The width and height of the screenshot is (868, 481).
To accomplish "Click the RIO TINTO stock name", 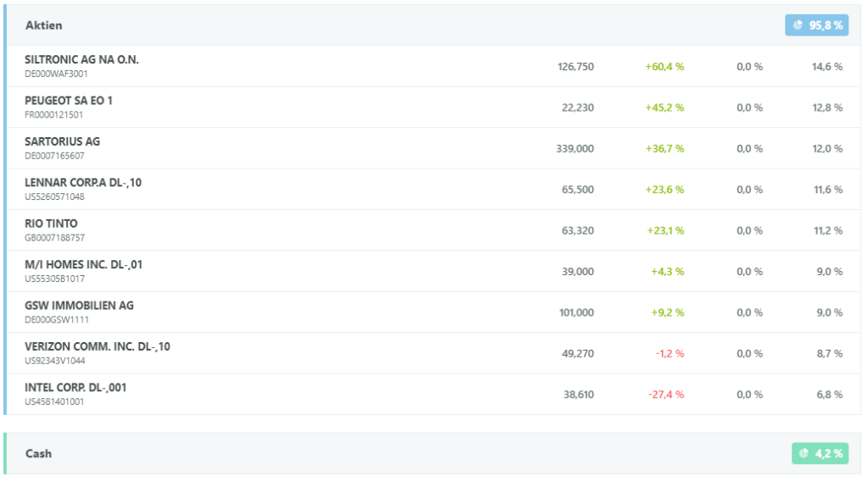I will pos(51,224).
